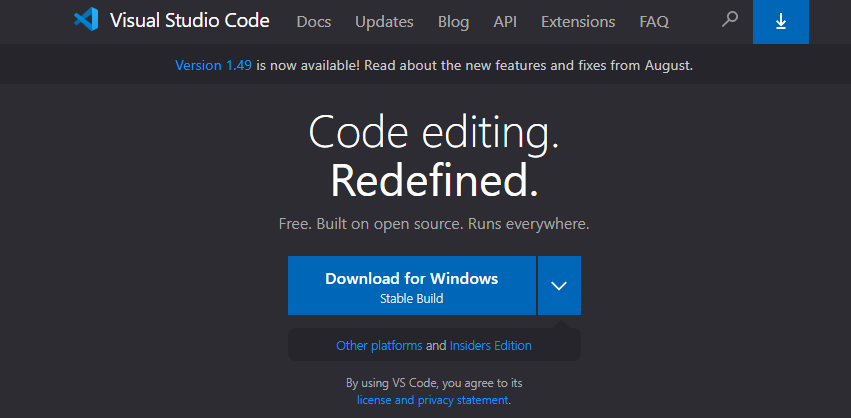851x418 pixels.
Task: Open the Docs menu item
Action: click(314, 21)
